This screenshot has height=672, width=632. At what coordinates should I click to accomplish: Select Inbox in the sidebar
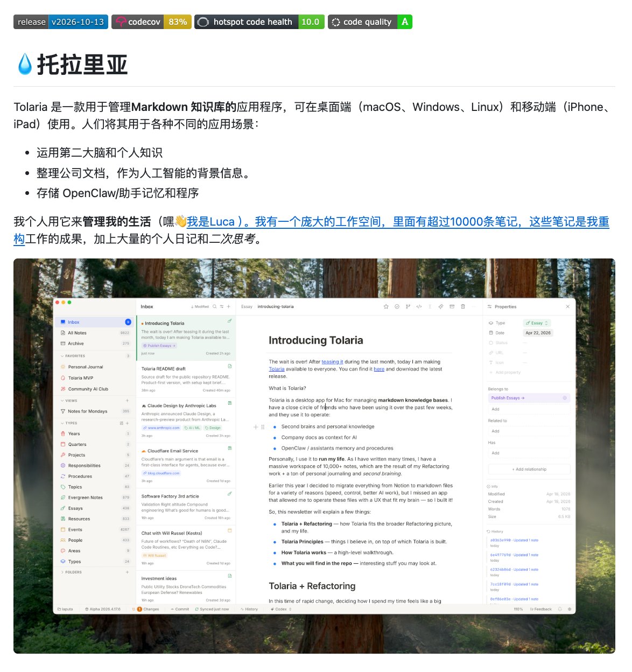click(95, 322)
